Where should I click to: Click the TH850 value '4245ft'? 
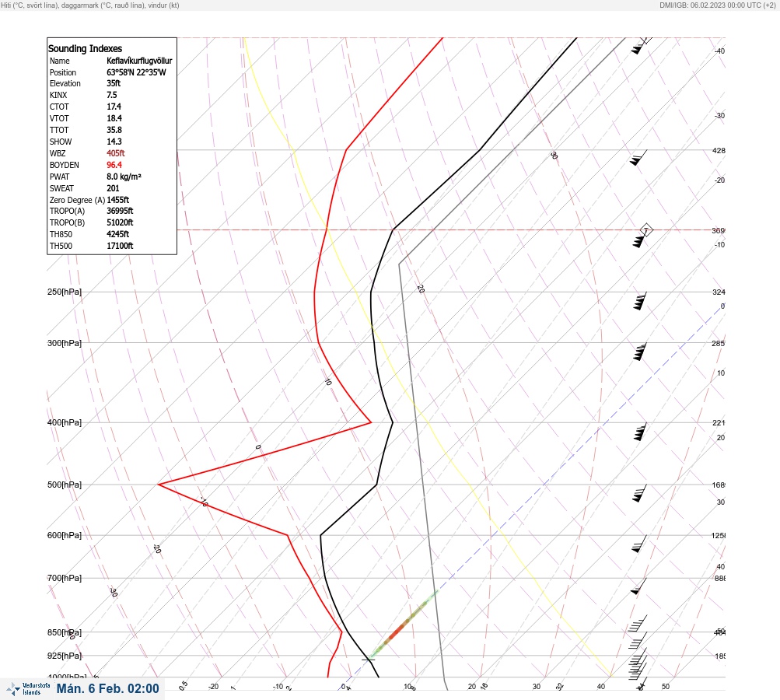pyautogui.click(x=118, y=234)
